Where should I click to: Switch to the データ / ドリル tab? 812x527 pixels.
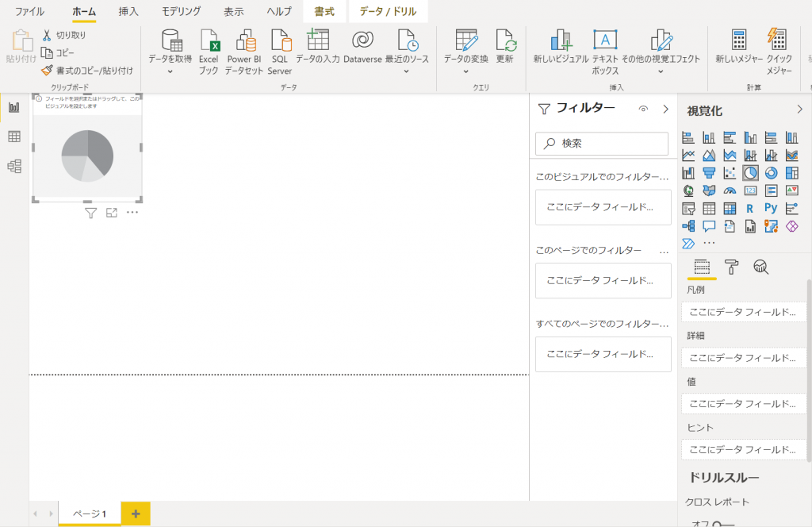[x=389, y=11]
